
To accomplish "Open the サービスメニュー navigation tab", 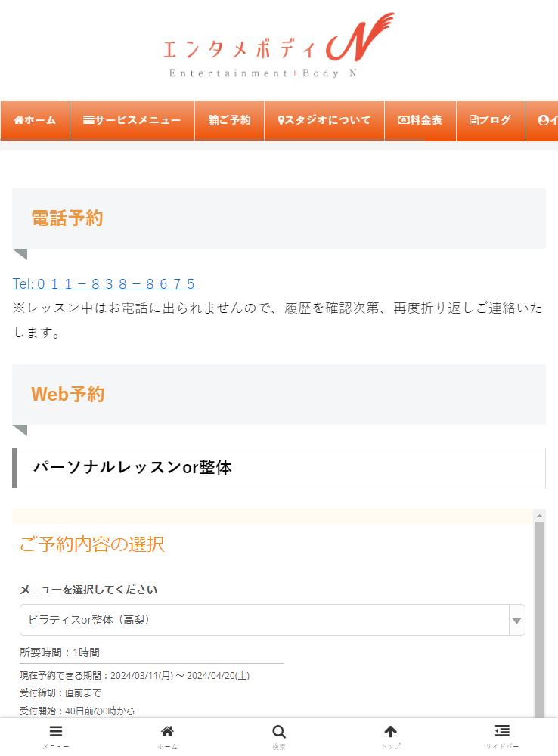I will pyautogui.click(x=132, y=120).
